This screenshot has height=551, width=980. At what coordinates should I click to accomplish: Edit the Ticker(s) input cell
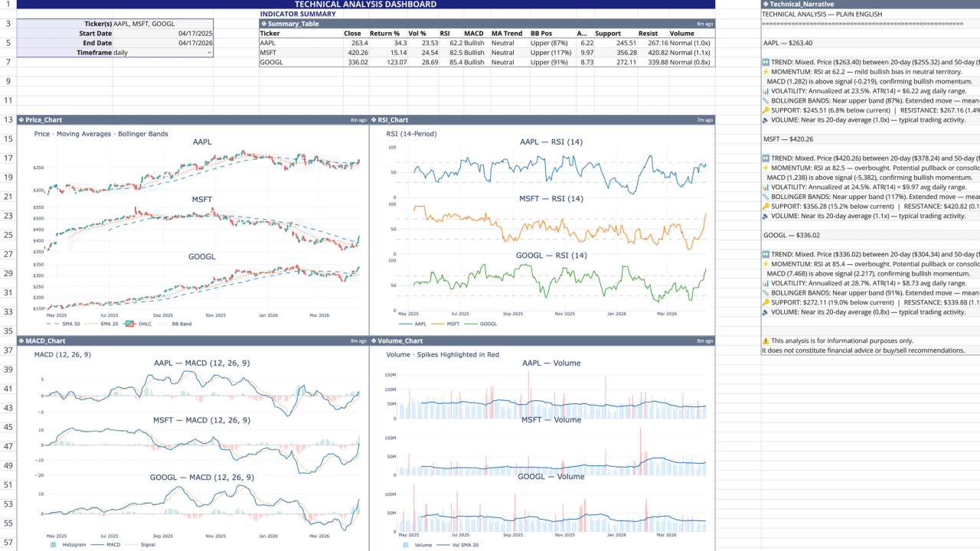tap(163, 24)
